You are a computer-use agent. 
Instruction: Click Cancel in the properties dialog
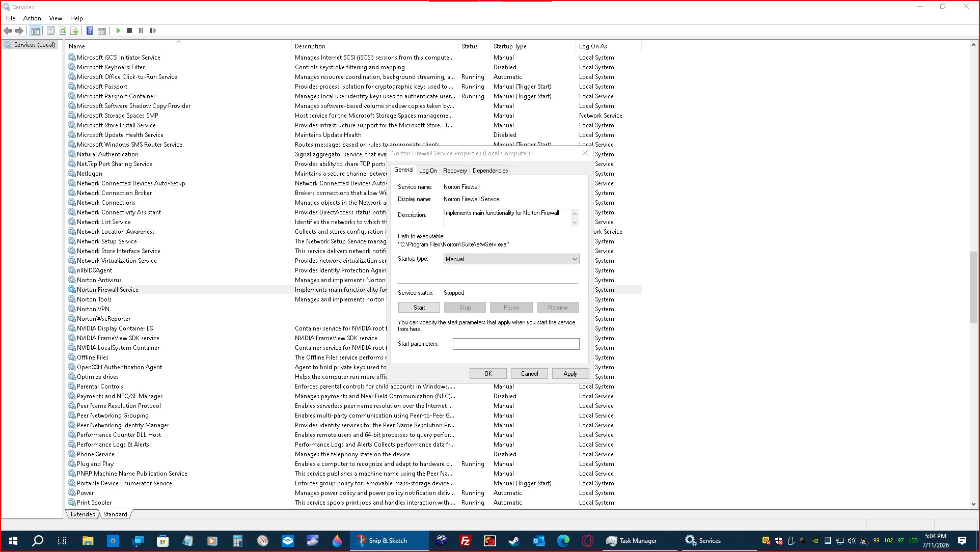(x=529, y=374)
